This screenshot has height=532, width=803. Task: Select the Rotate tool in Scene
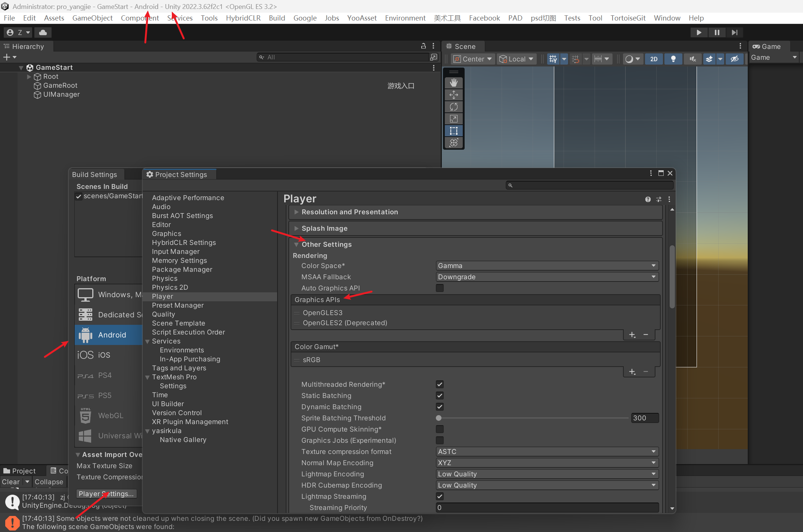click(x=453, y=107)
